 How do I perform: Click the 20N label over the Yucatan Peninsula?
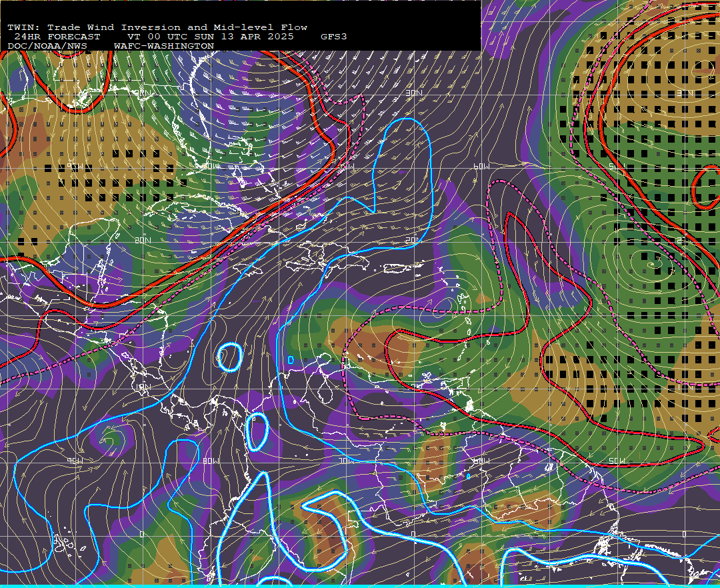coord(143,240)
